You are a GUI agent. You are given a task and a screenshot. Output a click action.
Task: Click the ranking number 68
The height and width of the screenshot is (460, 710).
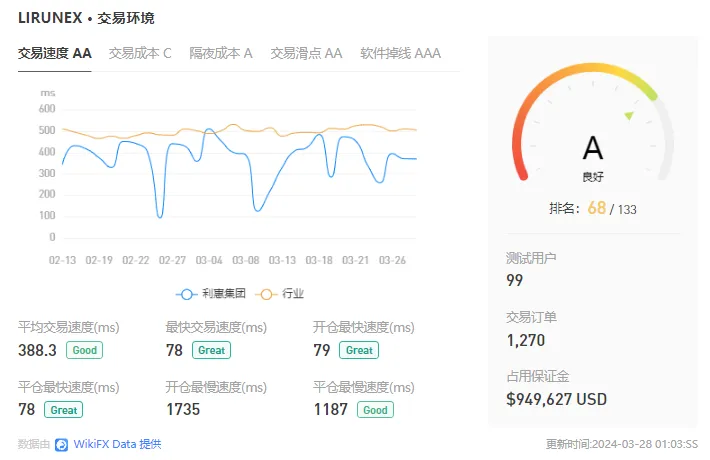coord(596,208)
